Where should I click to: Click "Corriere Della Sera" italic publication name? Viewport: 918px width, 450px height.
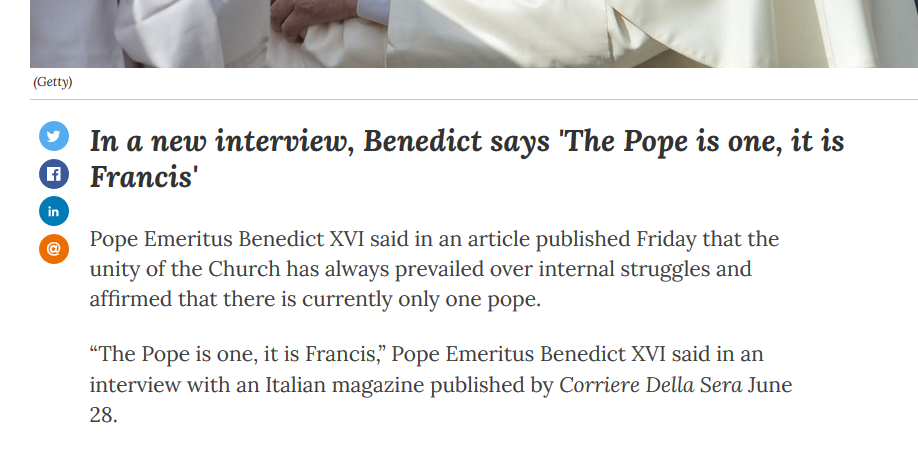tap(650, 385)
